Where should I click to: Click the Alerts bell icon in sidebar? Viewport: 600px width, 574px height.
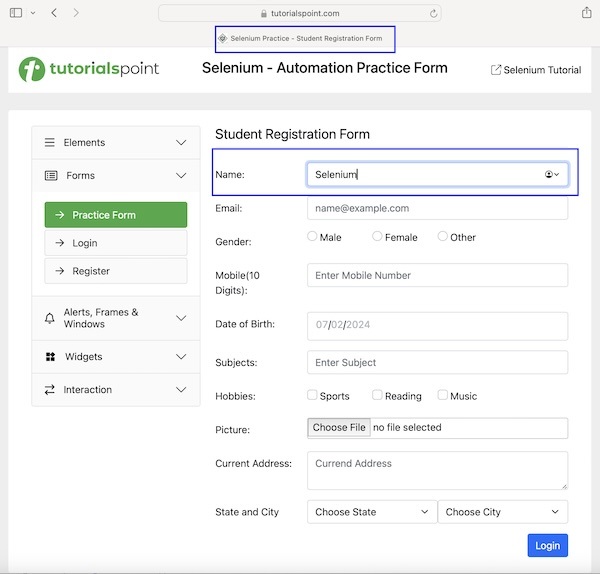[x=50, y=318]
